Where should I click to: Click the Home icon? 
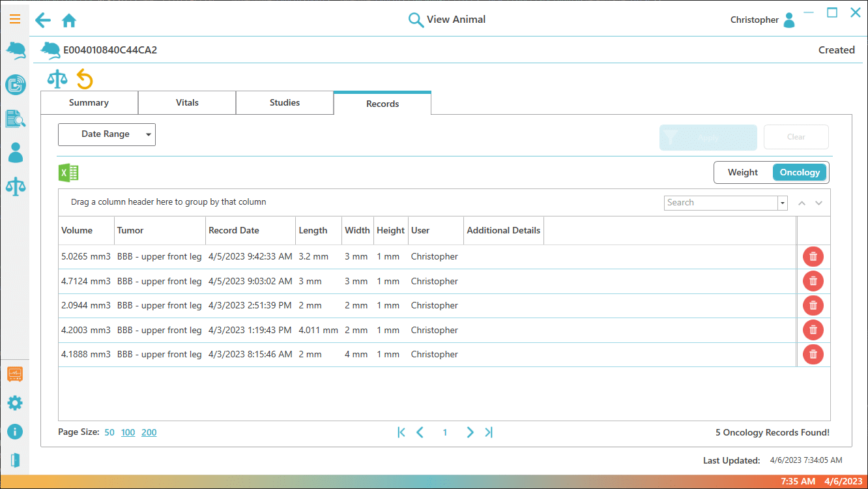click(69, 21)
